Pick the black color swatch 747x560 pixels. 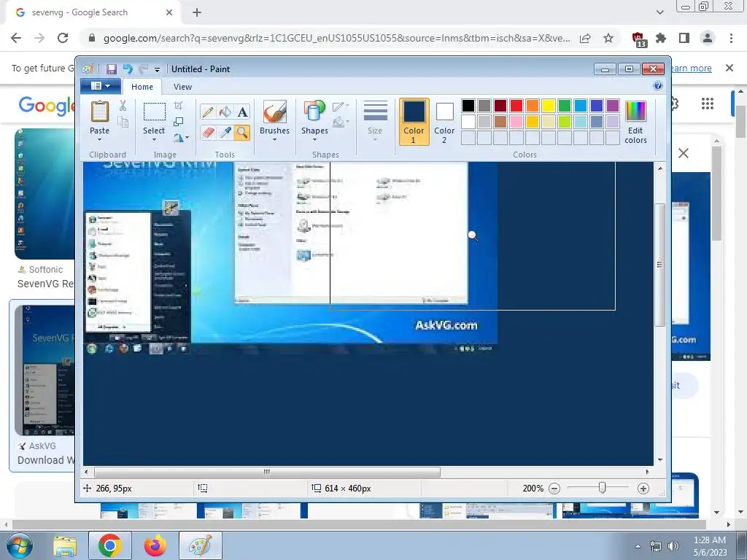468,105
